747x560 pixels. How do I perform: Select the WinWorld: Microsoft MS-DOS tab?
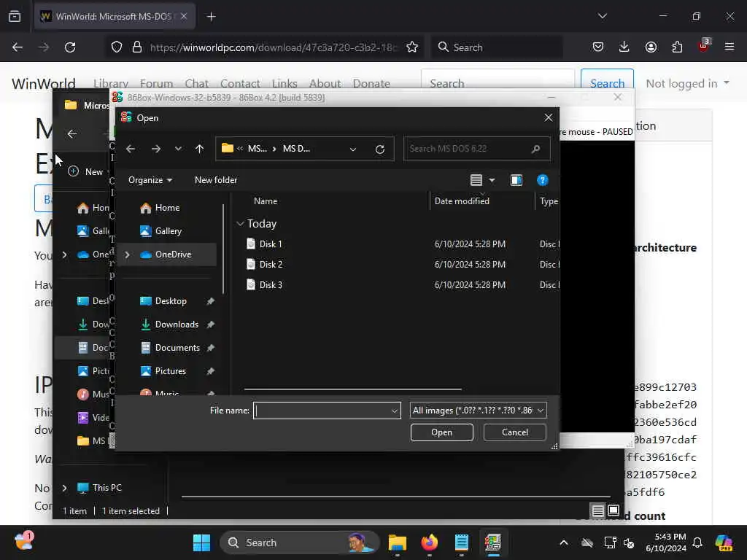point(115,17)
